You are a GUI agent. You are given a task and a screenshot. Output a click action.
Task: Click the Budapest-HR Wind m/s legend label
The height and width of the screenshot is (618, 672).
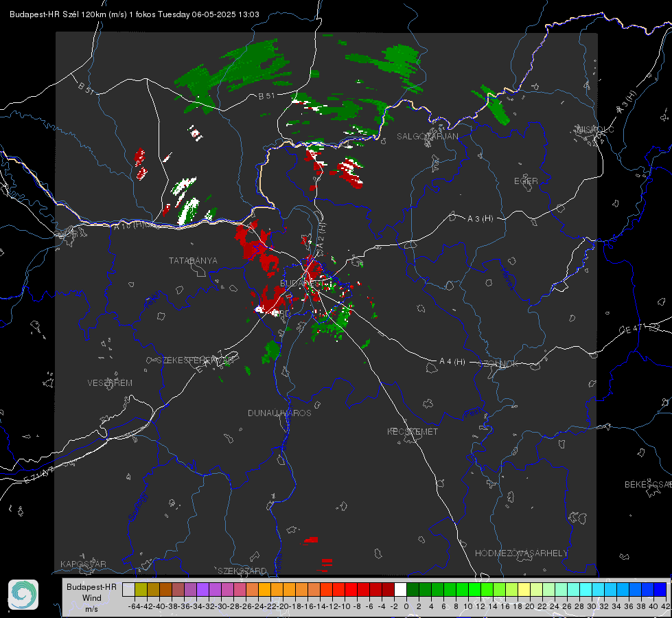tap(92, 597)
